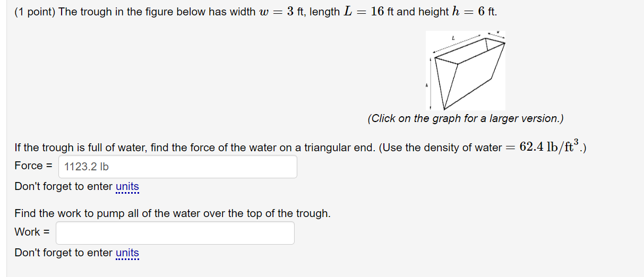Viewport: 644px width, 277px height.
Task: Open the trough figure for larger version
Action: coord(466,70)
